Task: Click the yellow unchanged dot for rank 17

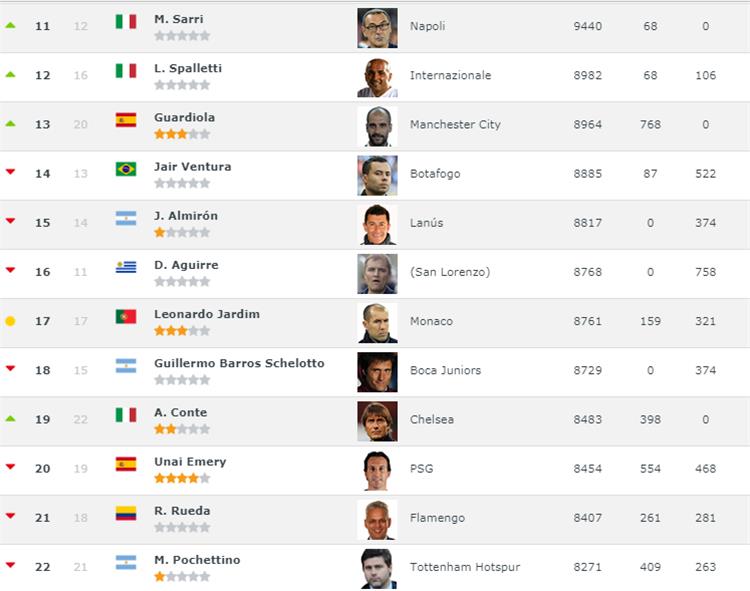Action: tap(10, 321)
